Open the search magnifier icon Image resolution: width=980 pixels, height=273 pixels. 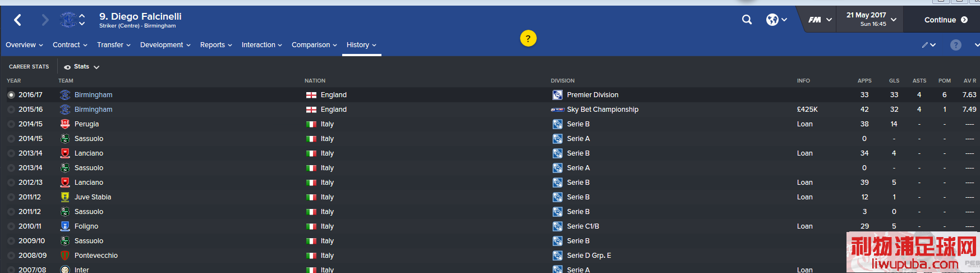coord(747,20)
